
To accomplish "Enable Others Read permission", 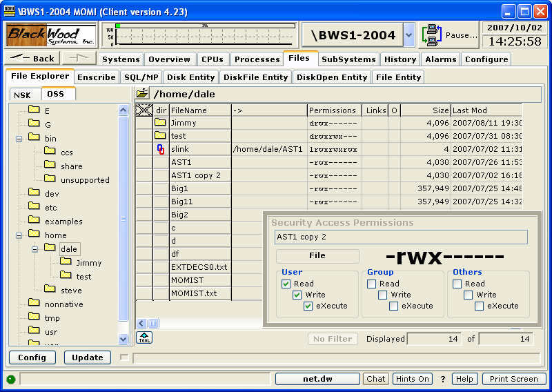I will 457,284.
